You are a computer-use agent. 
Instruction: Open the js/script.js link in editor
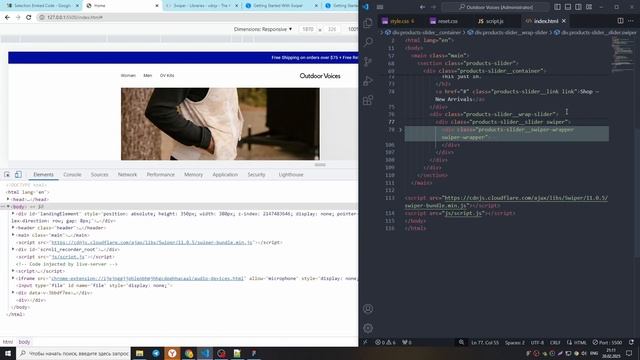point(462,213)
